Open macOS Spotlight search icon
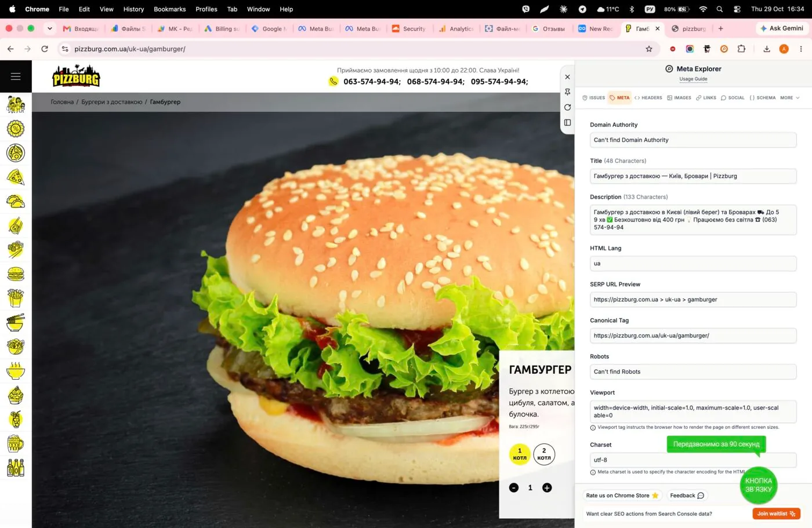The image size is (812, 528). tap(719, 9)
